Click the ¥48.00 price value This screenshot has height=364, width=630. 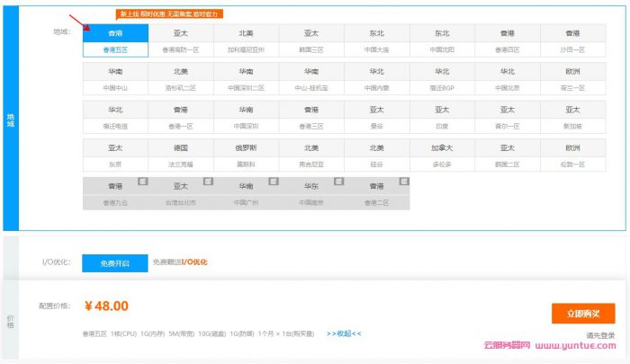click(x=106, y=306)
